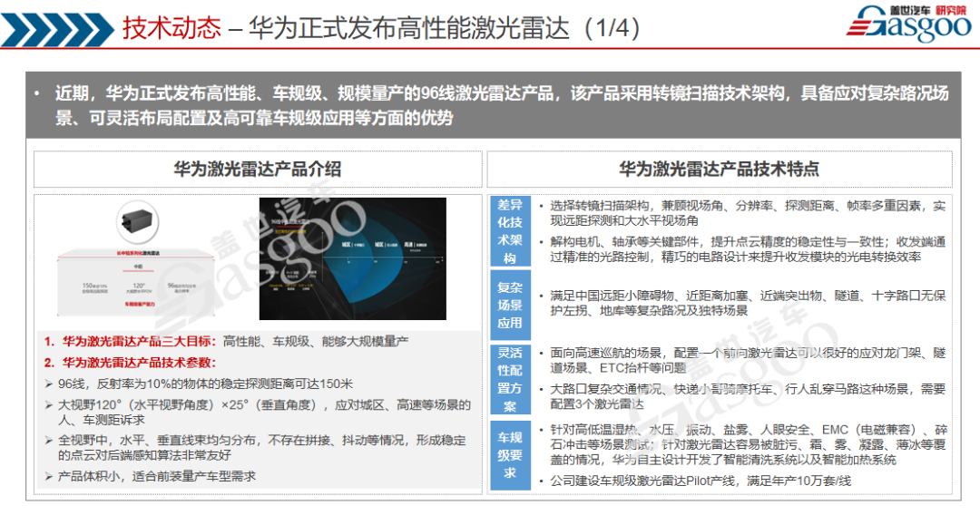Click heading 2. 华为激光雷达产品技术参数
The image size is (980, 515).
click(130, 363)
